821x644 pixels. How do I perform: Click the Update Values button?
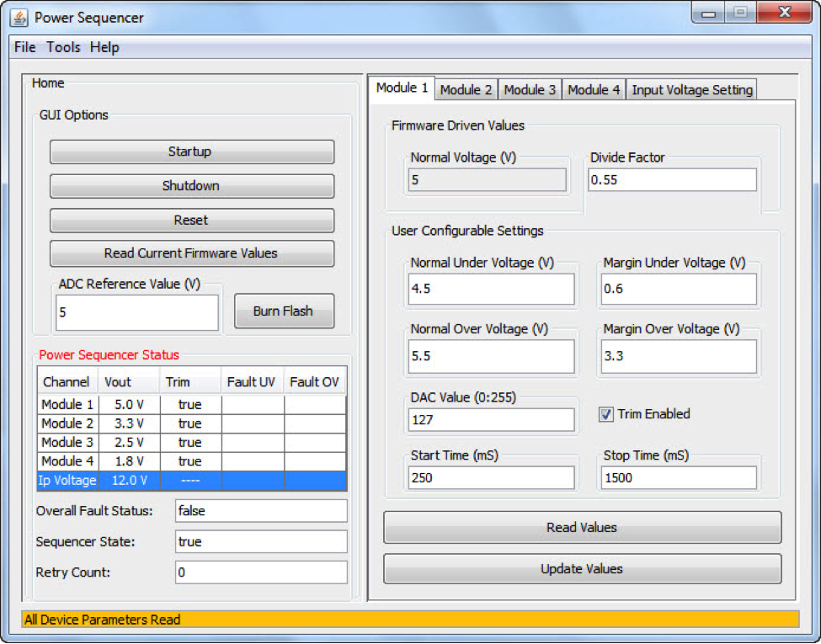pos(582,569)
